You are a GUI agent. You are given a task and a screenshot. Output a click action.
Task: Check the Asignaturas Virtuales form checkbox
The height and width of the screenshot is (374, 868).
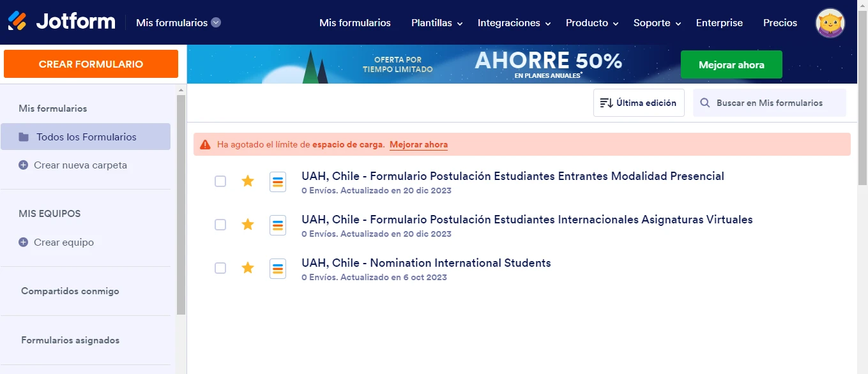coord(220,225)
